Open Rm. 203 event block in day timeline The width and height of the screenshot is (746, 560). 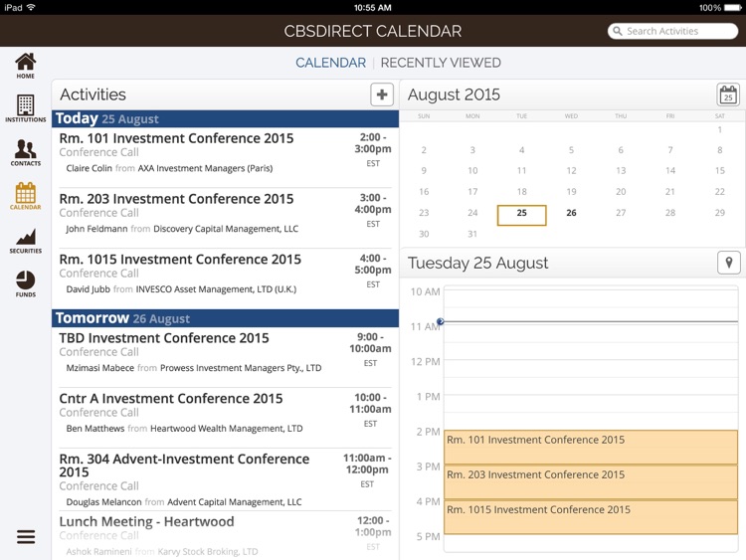tap(591, 482)
